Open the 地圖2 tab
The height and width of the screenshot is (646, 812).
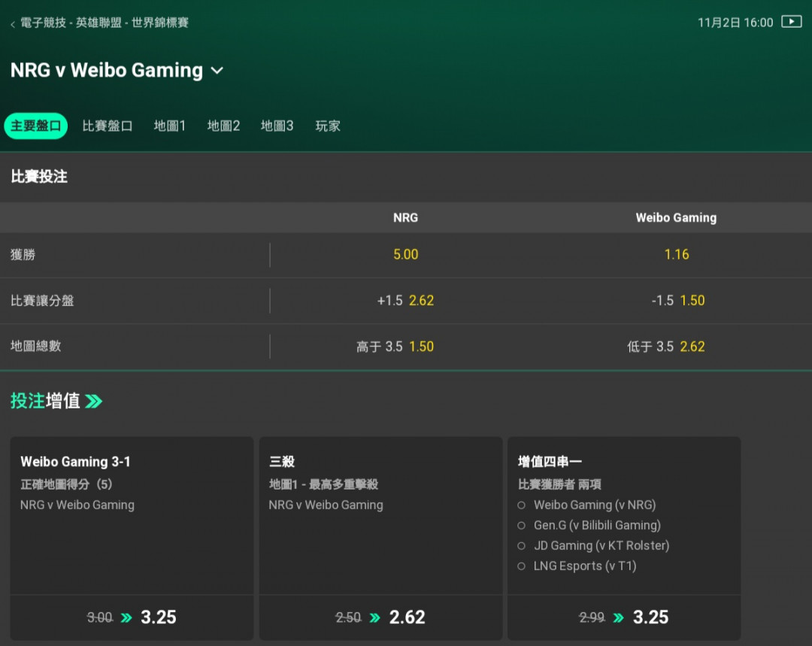[x=223, y=126]
